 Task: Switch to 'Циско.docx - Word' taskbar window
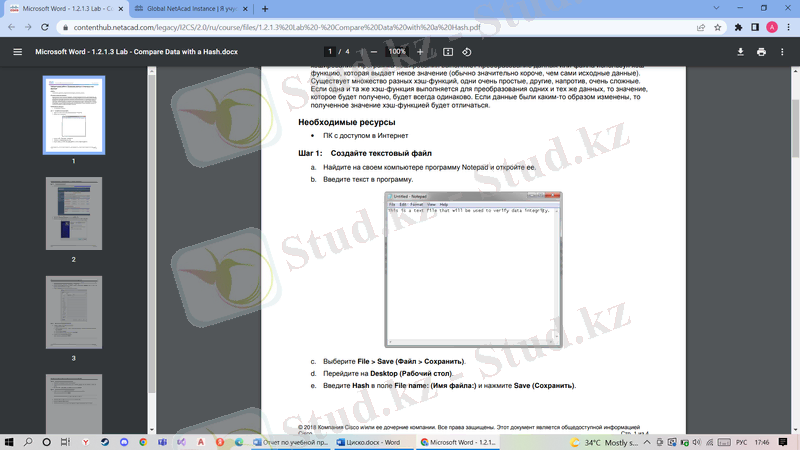(x=374, y=442)
